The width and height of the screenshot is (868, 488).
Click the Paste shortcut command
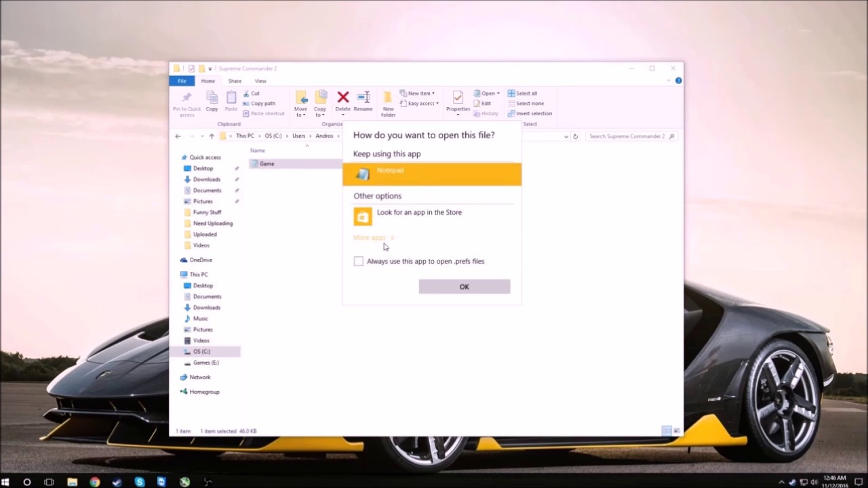click(x=264, y=114)
